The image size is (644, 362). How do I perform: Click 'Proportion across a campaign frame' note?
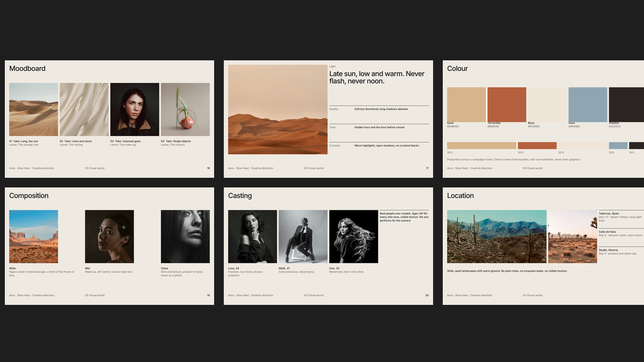(514, 159)
